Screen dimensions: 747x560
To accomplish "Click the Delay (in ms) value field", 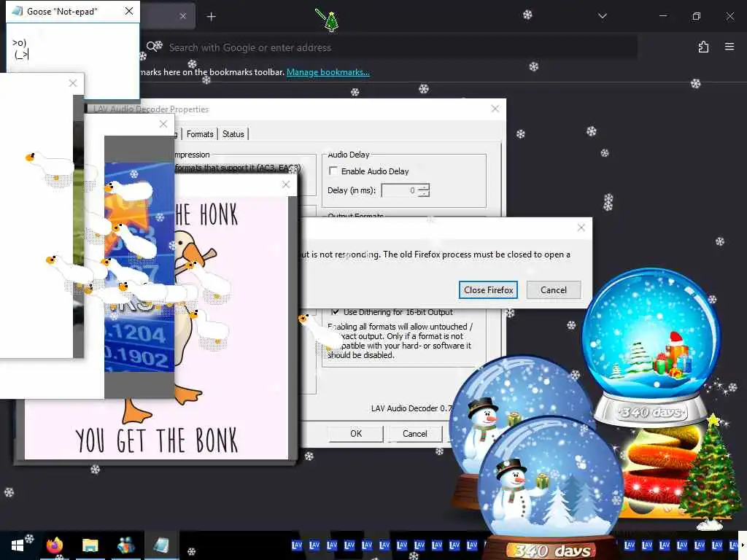I will [400, 190].
